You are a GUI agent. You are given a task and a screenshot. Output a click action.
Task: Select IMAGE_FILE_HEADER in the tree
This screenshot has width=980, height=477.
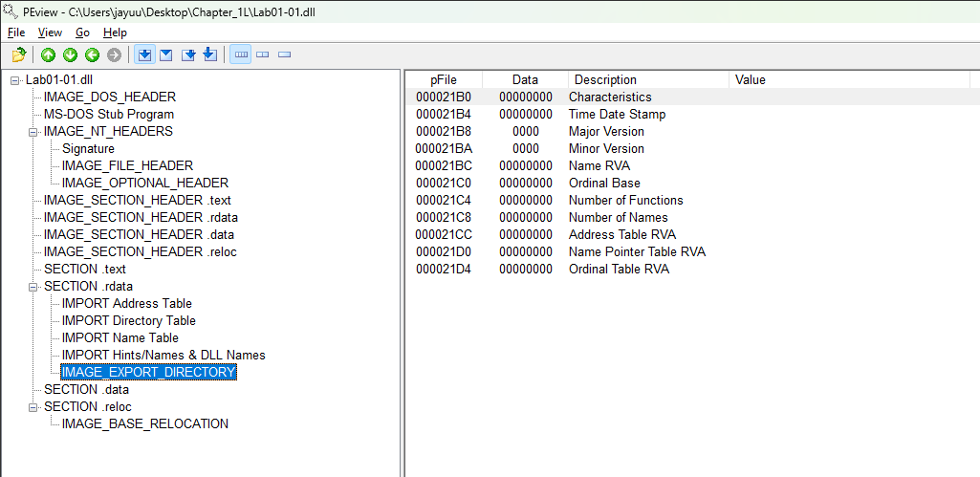point(127,165)
